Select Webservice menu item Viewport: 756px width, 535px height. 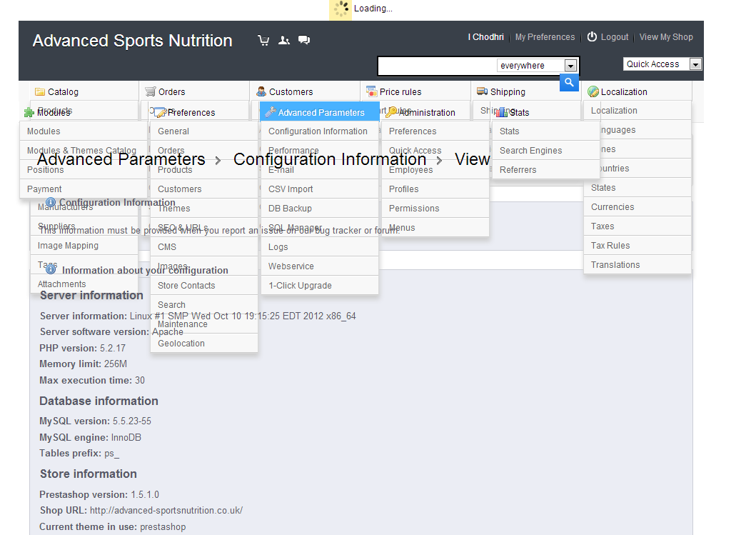click(320, 266)
